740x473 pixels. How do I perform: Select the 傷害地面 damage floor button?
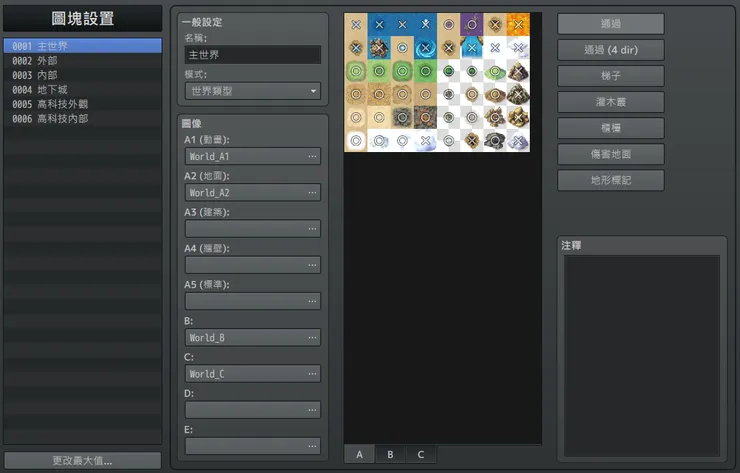[x=611, y=154]
